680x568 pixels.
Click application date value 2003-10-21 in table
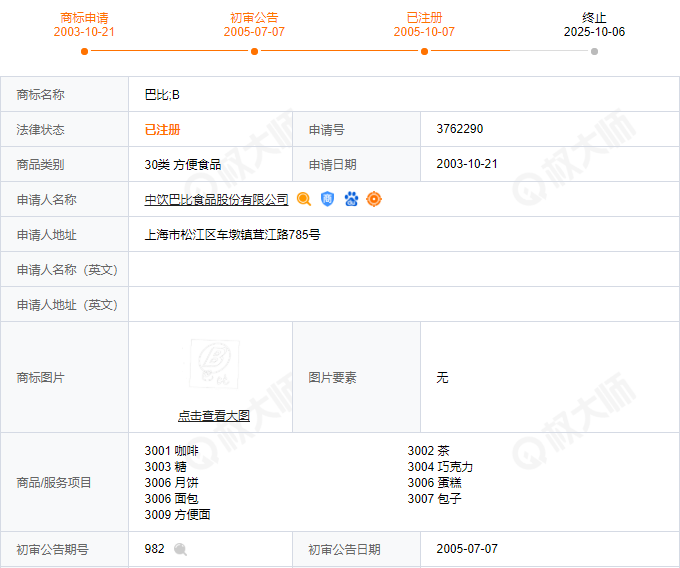coord(467,164)
